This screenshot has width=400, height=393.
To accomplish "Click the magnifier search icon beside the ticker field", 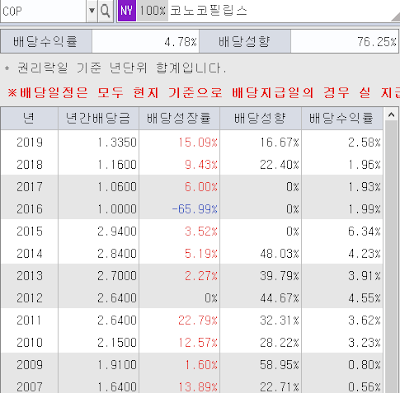I will click(x=105, y=11).
